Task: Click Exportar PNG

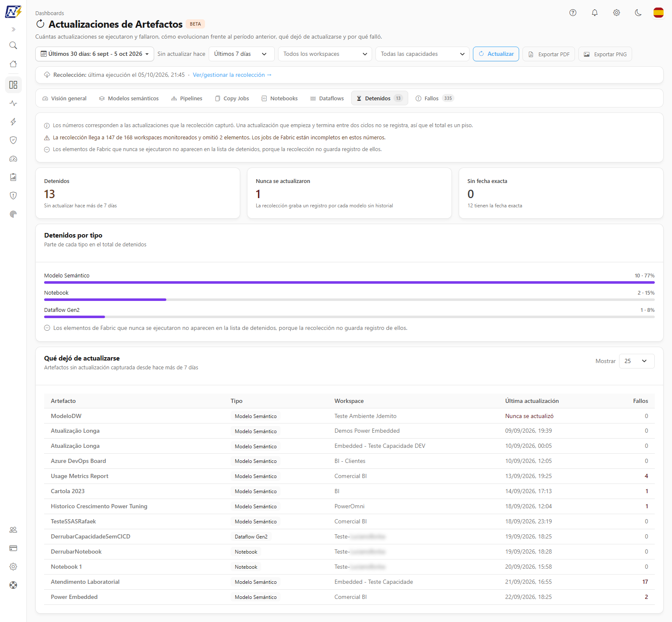Action: tap(605, 54)
